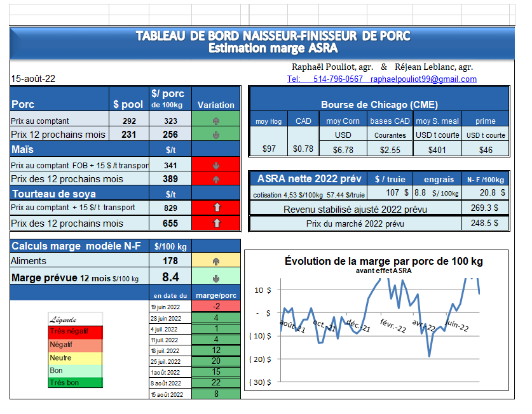Select the moy Corn value $6.78
This screenshot has height=414, width=532.
coord(343,149)
